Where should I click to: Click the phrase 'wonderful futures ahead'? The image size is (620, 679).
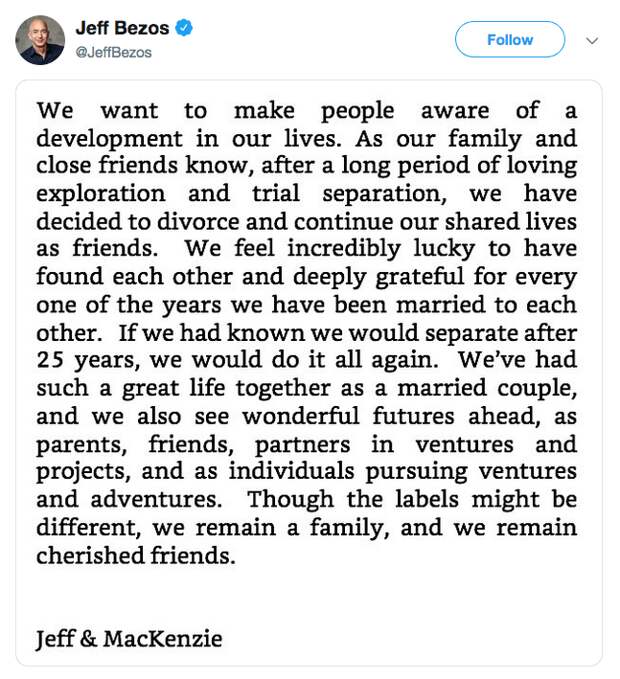pos(391,417)
